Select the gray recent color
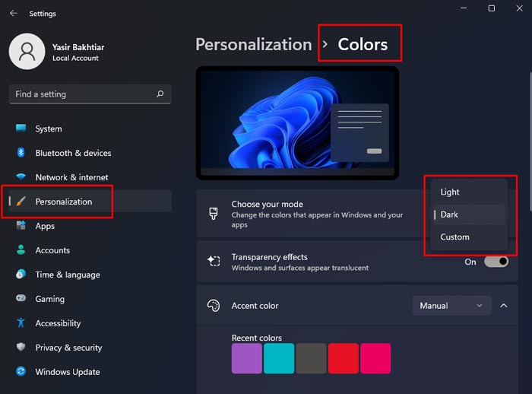This screenshot has width=532, height=394. point(311,358)
